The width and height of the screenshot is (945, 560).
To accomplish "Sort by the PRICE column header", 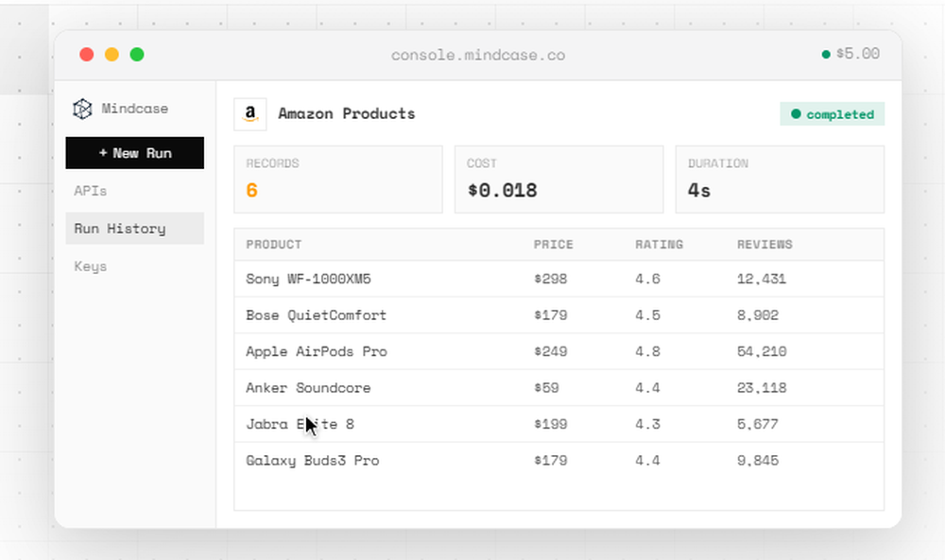I will coord(553,245).
